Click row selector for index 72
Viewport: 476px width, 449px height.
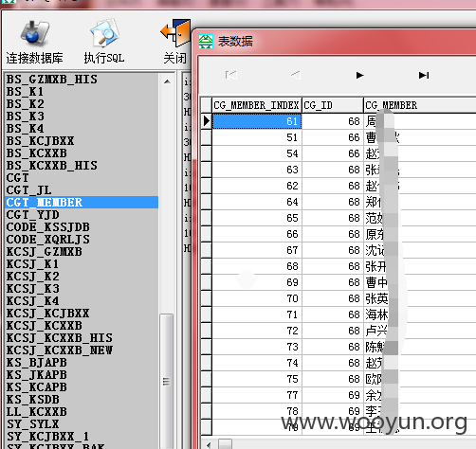pyautogui.click(x=206, y=331)
